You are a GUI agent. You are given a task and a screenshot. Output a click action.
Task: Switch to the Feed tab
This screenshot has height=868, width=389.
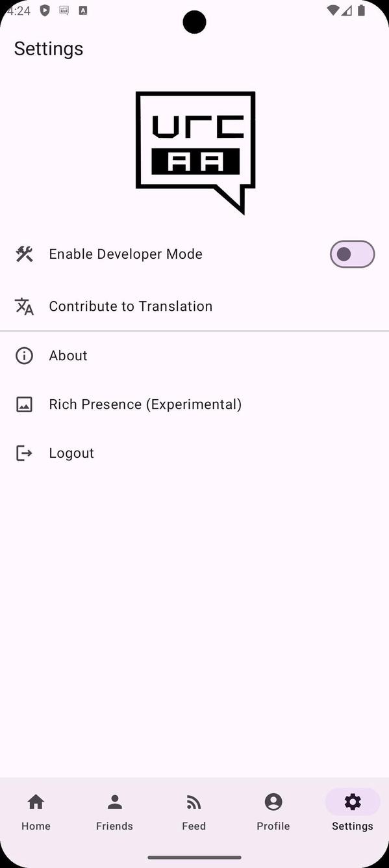[x=194, y=811]
